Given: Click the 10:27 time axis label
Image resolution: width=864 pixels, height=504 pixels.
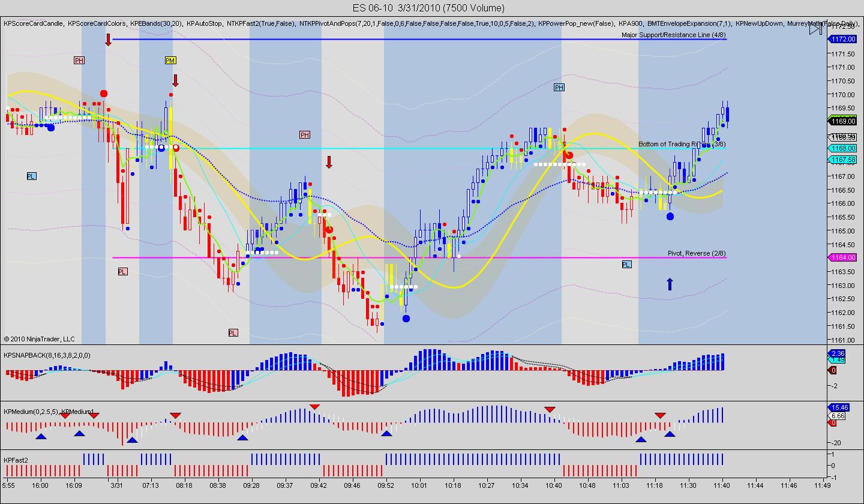Looking at the screenshot, I should (x=487, y=485).
